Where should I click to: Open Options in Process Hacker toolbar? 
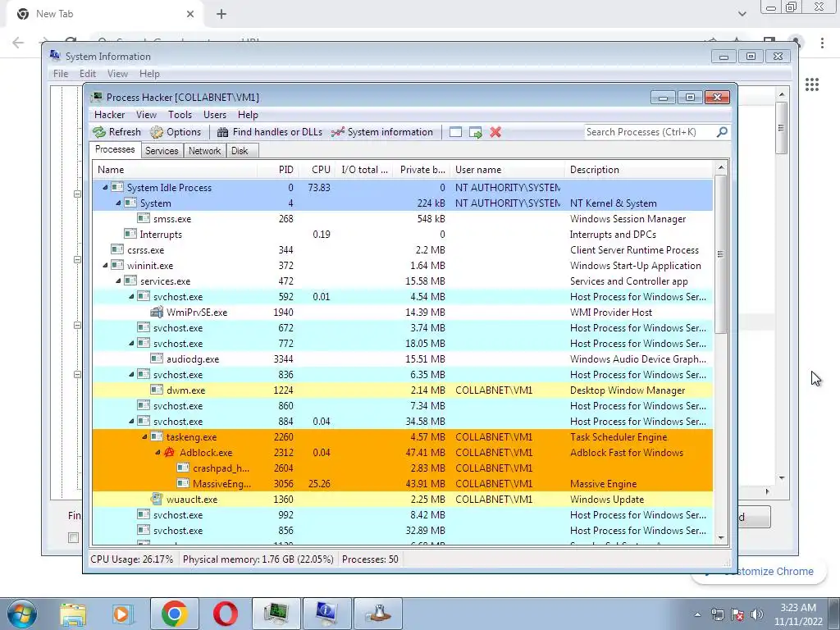pyautogui.click(x=176, y=132)
